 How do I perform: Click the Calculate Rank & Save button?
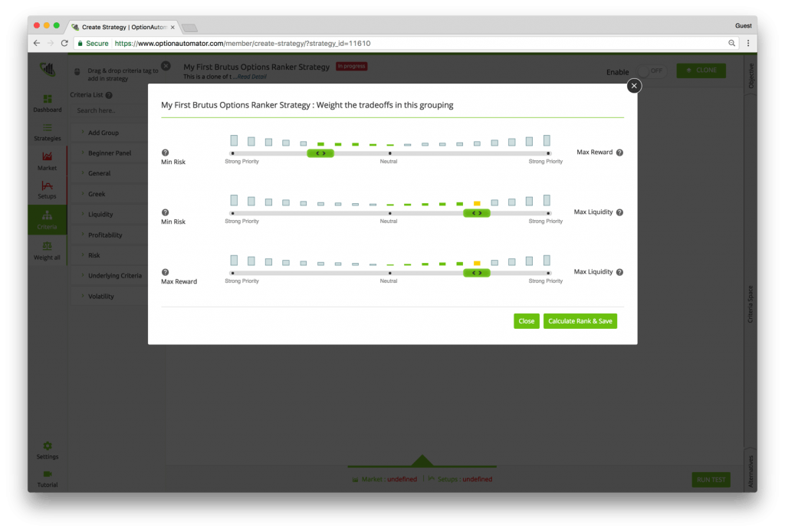(580, 321)
